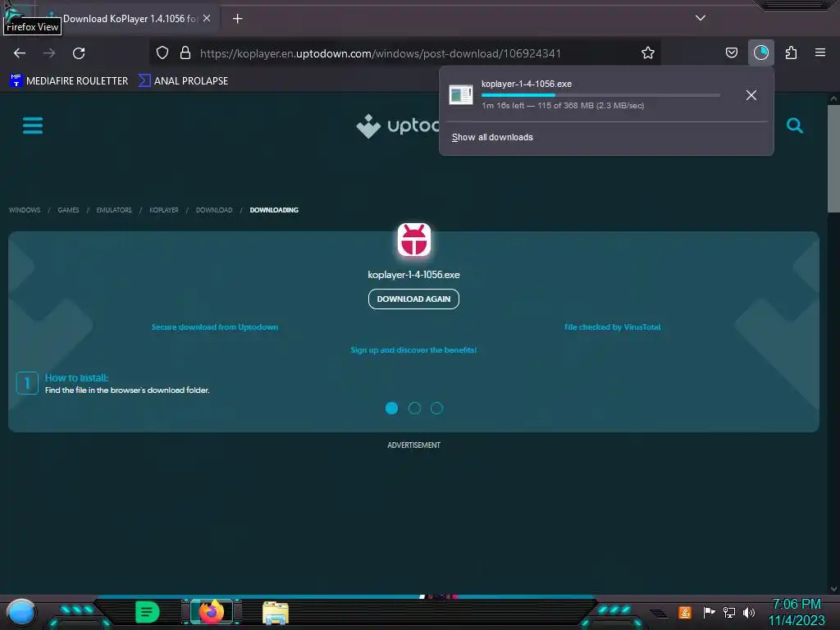
Task: Click the download progress bar in panel
Action: [x=600, y=95]
